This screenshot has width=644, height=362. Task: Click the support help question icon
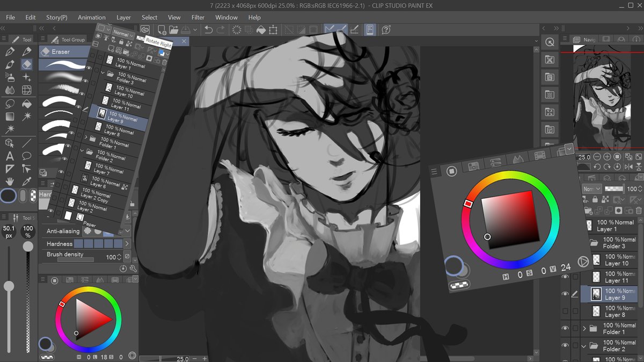386,30
